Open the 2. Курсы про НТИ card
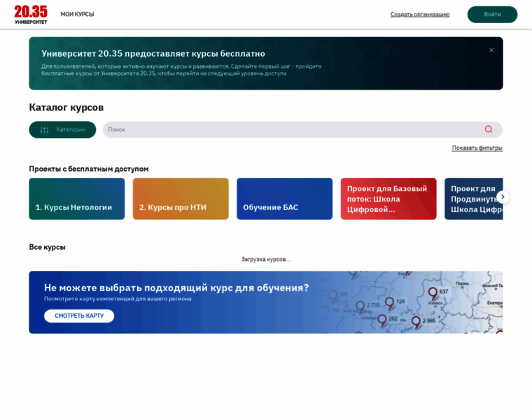The height and width of the screenshot is (420, 532). point(181,199)
